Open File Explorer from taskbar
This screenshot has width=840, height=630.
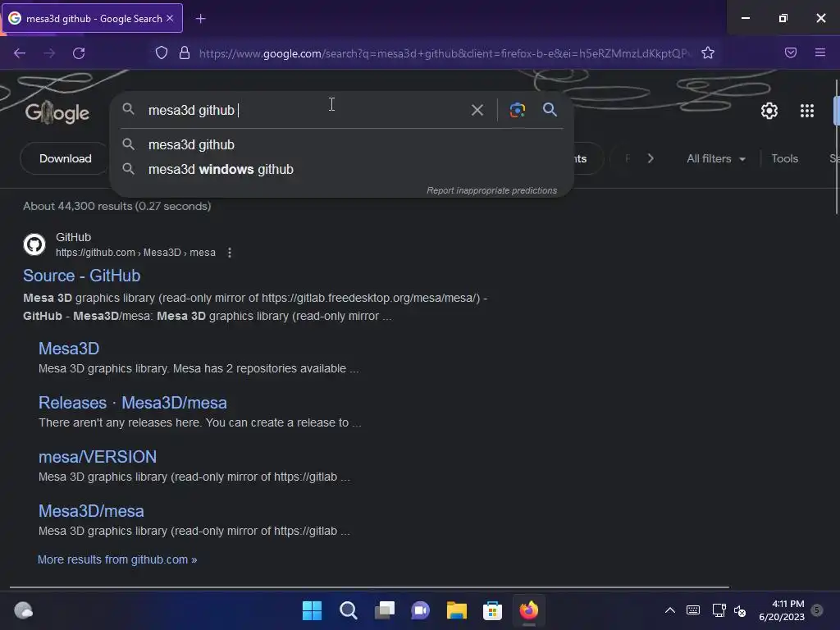[x=456, y=610]
